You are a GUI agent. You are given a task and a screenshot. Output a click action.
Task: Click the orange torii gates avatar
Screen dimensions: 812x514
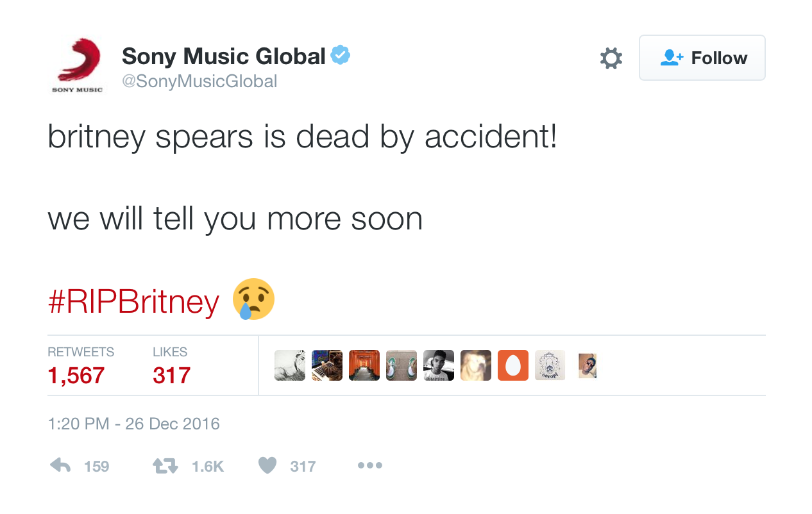(x=364, y=365)
